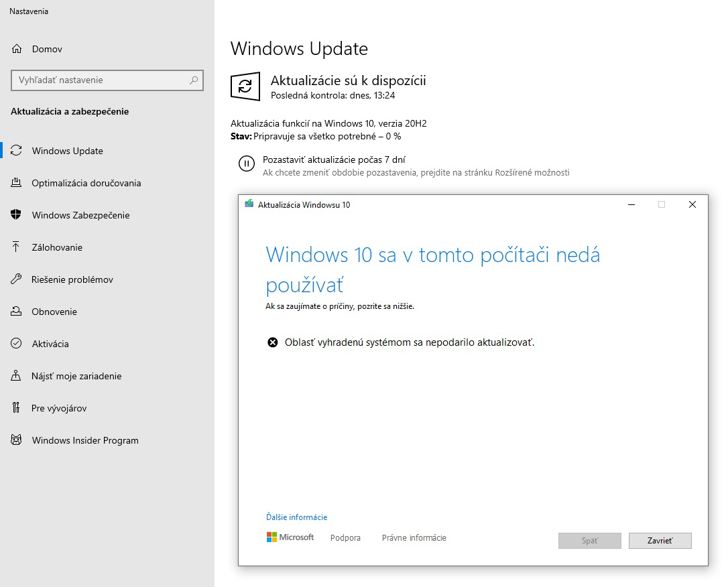728x587 pixels.
Task: Click the Windows 10, verzia 20H2 update line
Action: pyautogui.click(x=328, y=123)
